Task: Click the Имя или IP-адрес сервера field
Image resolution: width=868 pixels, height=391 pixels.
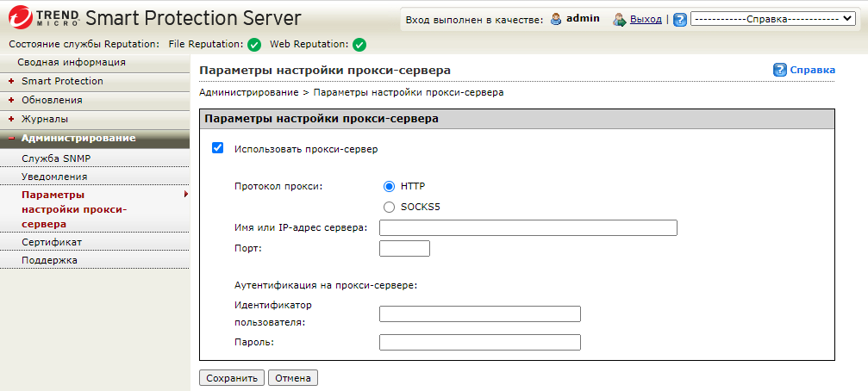Action: 528,227
